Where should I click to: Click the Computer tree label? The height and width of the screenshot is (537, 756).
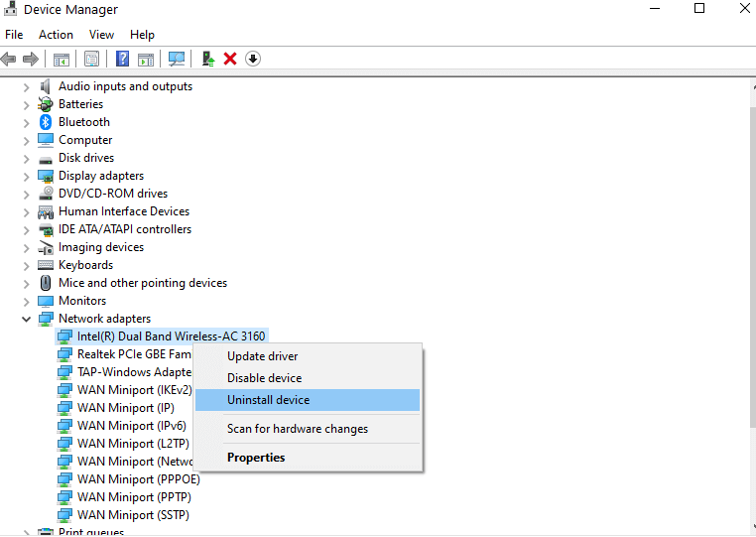point(85,140)
